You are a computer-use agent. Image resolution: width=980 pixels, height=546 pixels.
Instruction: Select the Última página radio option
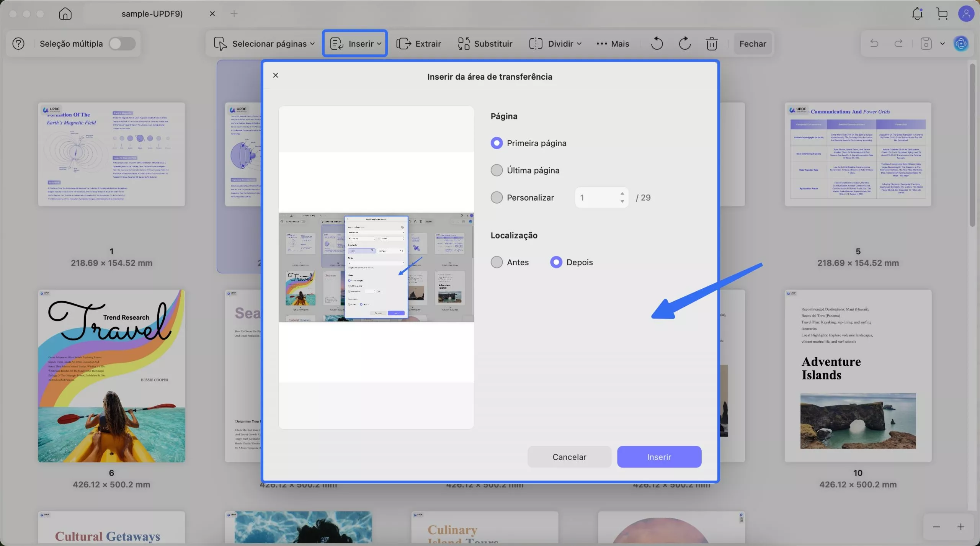coord(497,170)
